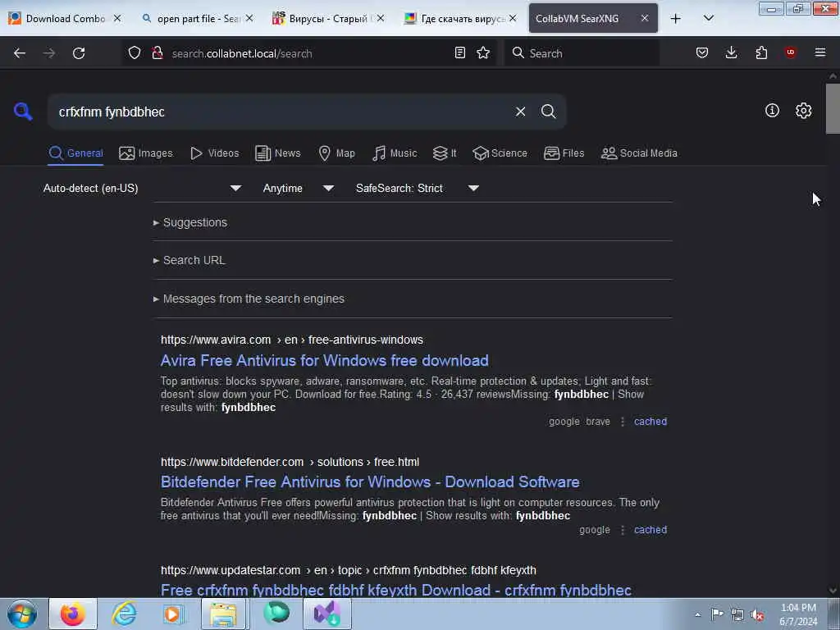Open language Auto-detect (en-US) dropdown
Viewport: 840px width, 630px height.
coord(143,188)
